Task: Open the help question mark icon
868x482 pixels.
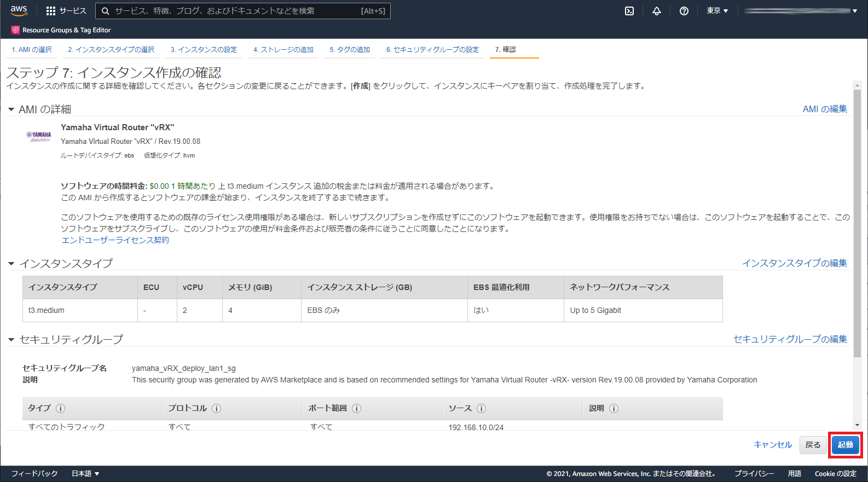Action: (684, 11)
